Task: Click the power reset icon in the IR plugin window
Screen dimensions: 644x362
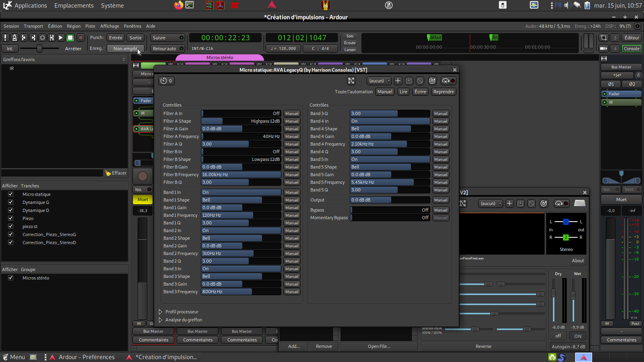Action: pos(544,204)
